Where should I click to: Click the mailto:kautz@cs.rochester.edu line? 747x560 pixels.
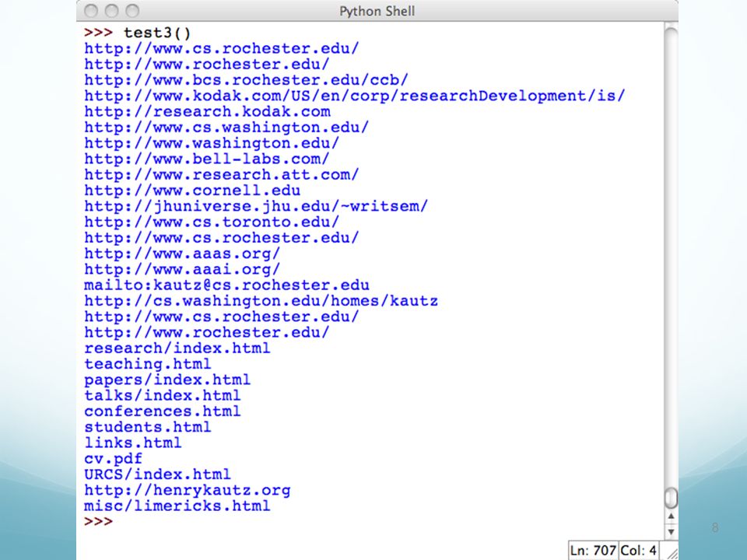(226, 285)
